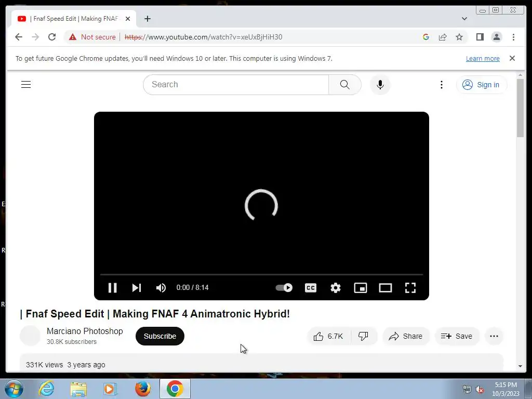Click the scrollbar down arrow
This screenshot has height=399, width=532.
[x=520, y=366]
